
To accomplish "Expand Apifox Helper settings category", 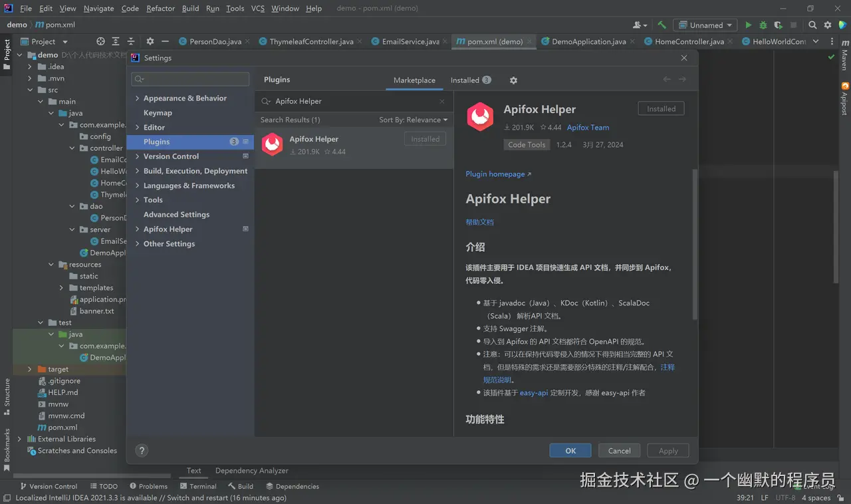I will tap(137, 229).
